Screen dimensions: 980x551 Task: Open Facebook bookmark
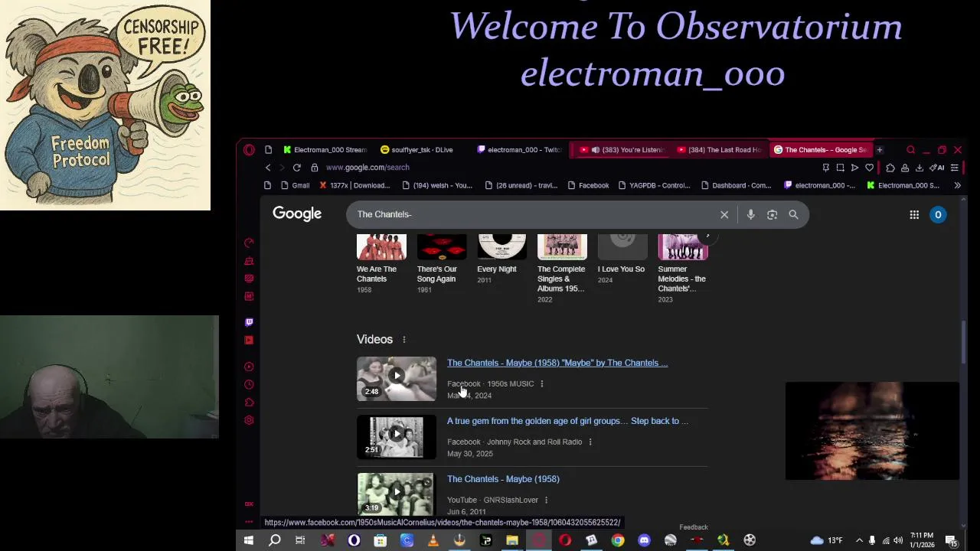(588, 185)
